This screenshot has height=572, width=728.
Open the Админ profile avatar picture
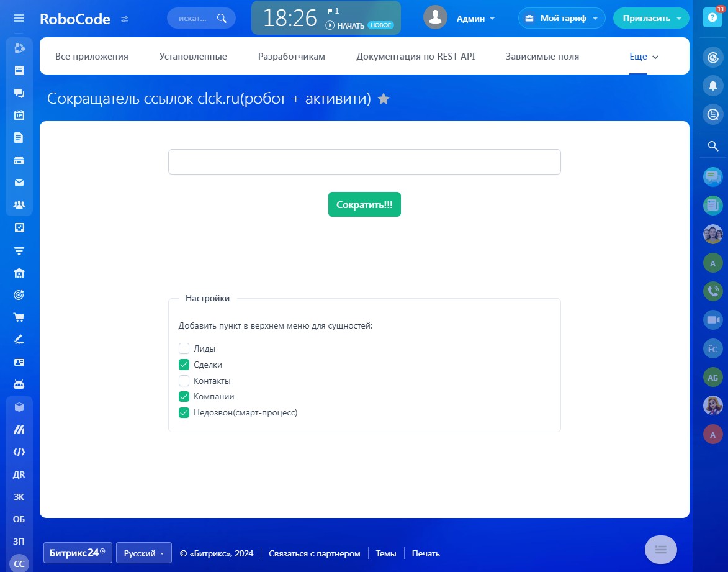pos(435,17)
